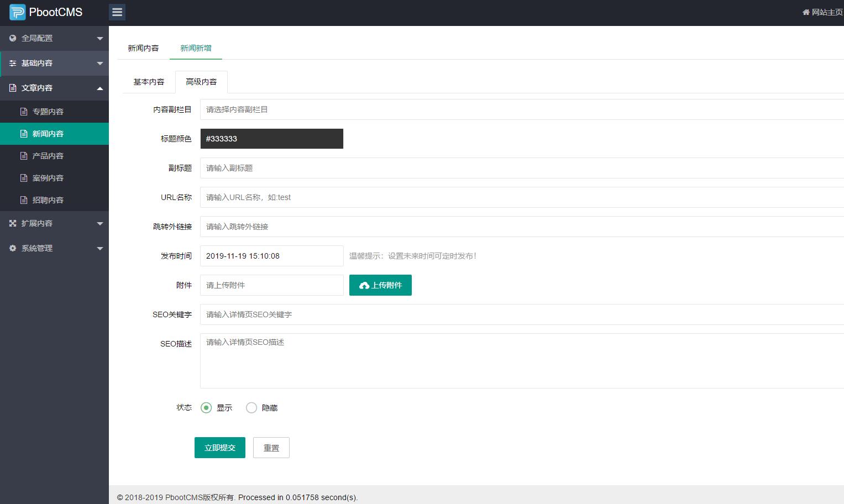Select the 显示 status radio button
This screenshot has height=504, width=844.
206,408
